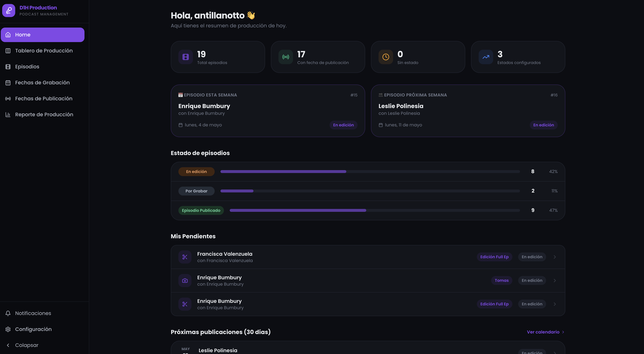Click the 47% value in Episodio Publicado row
Viewport: 644px width, 354px height.
(x=553, y=211)
